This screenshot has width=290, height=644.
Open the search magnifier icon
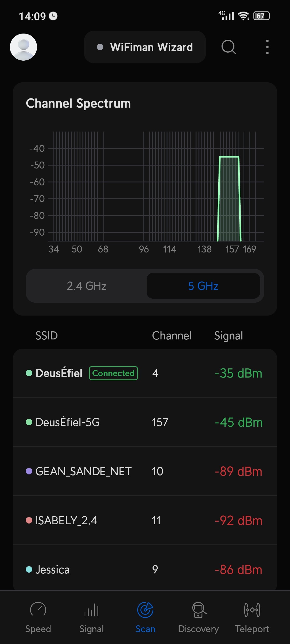[x=229, y=47]
